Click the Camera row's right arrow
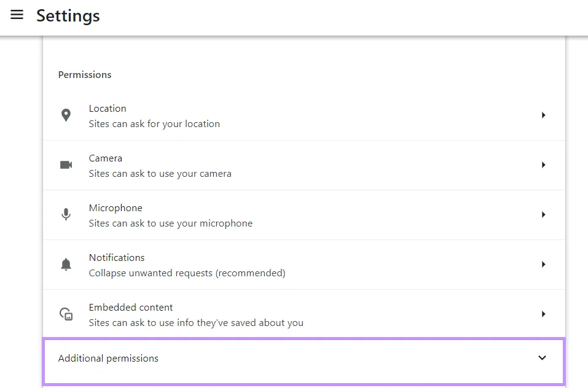 [543, 165]
